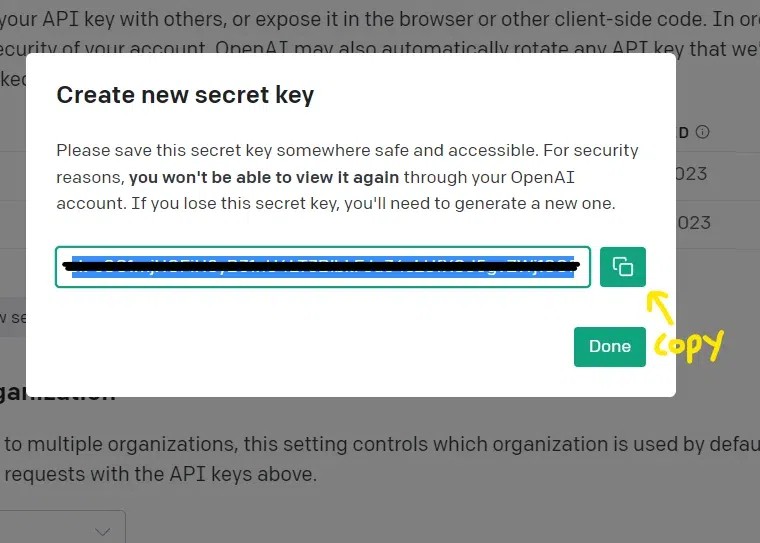The image size is (760, 543).
Task: Click the partially visible column header letter D
Action: coord(684,132)
